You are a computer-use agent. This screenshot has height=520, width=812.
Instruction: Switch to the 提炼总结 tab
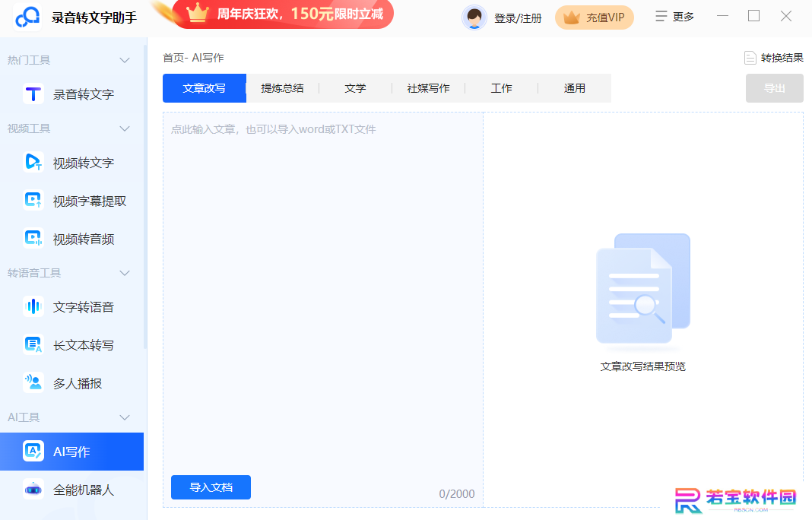coord(282,88)
